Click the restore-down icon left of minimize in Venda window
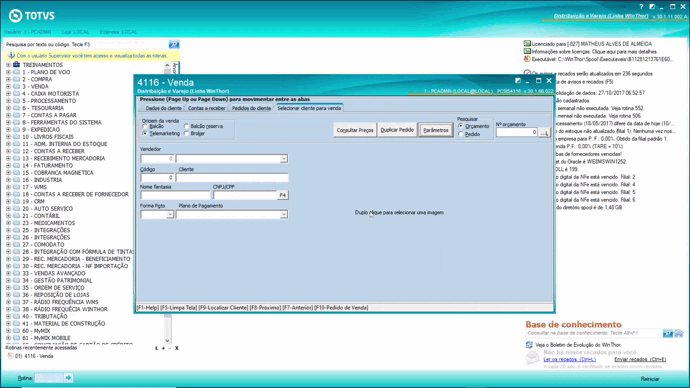The width and height of the screenshot is (690, 388). pyautogui.click(x=518, y=81)
